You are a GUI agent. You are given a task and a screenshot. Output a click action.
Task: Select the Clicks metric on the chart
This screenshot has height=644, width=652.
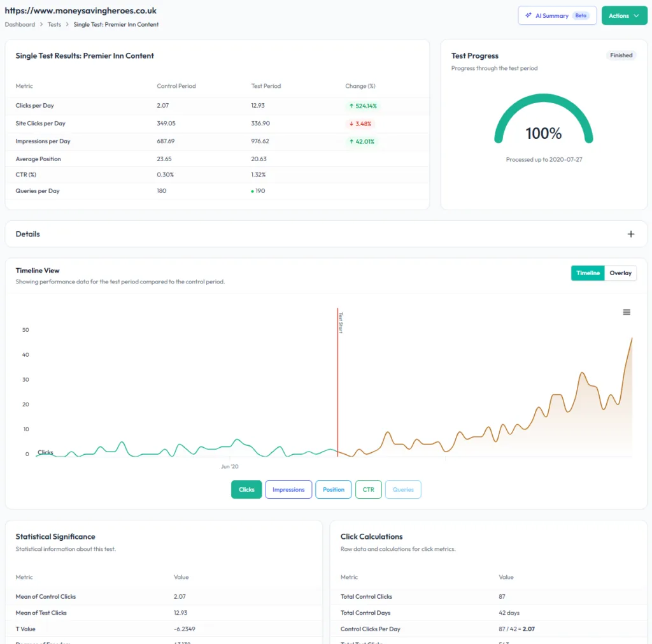tap(246, 489)
